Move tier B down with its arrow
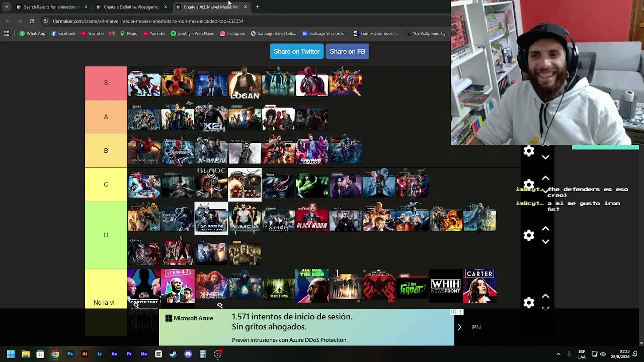The width and height of the screenshot is (644, 362). [x=545, y=157]
